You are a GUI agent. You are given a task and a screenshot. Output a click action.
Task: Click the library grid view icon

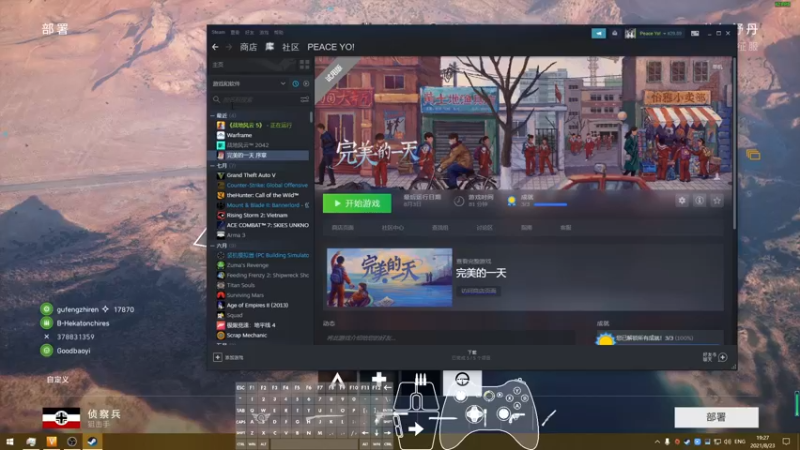305,64
